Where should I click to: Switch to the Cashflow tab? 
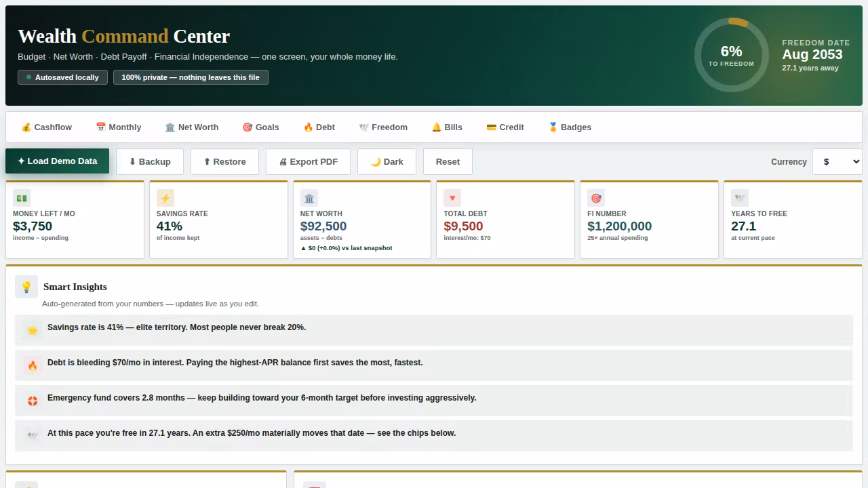tap(46, 127)
